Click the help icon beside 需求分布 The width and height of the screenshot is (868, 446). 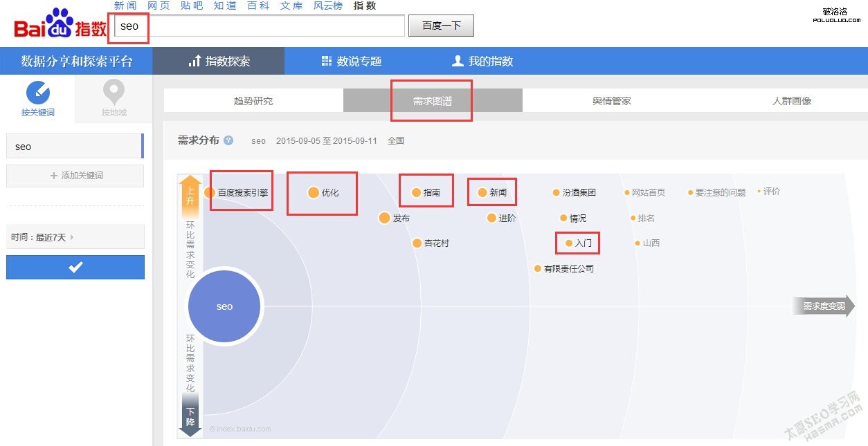pyautogui.click(x=228, y=140)
